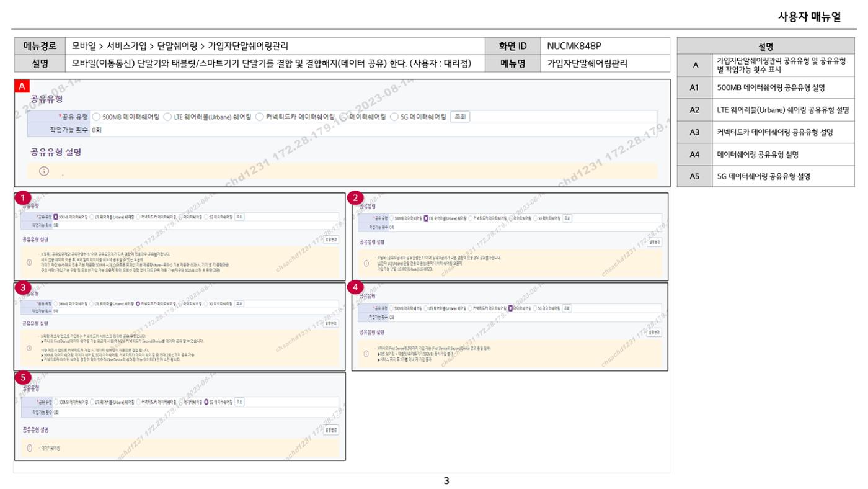The image size is (868, 489).
Task: Select LTE 웨어러블(Urbane) 쉐어링 radio in panel A
Action: [167, 117]
